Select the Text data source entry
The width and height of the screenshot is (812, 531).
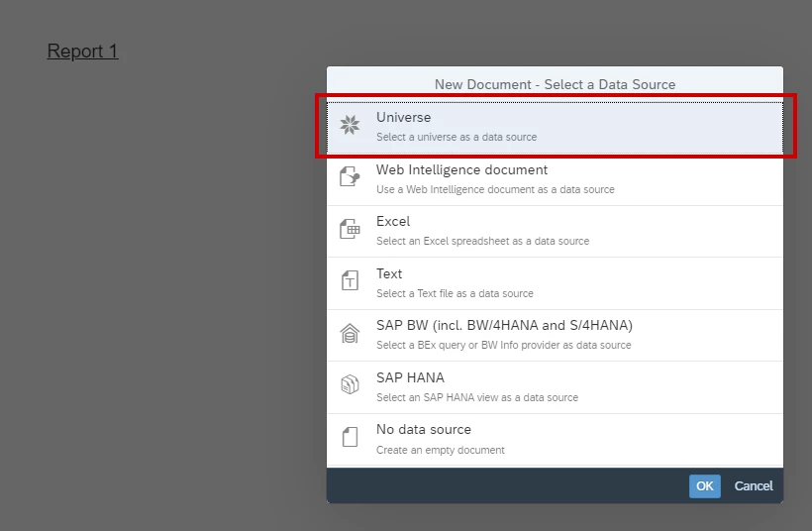(555, 283)
